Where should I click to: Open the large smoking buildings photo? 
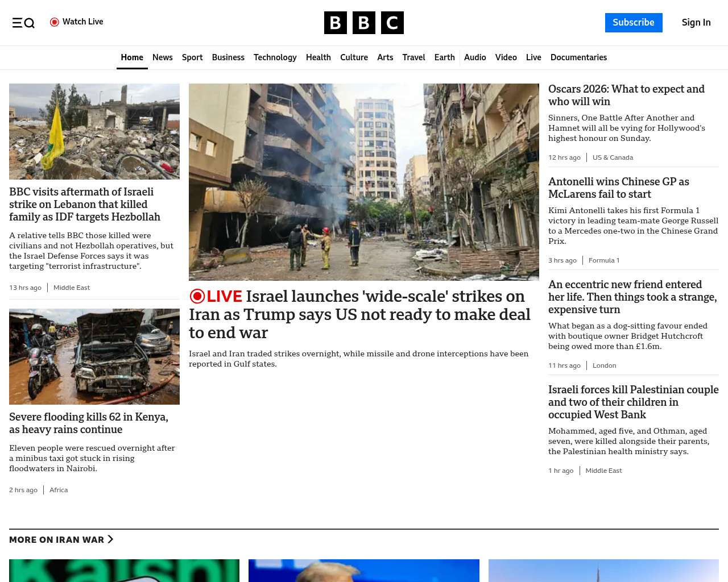point(364,182)
